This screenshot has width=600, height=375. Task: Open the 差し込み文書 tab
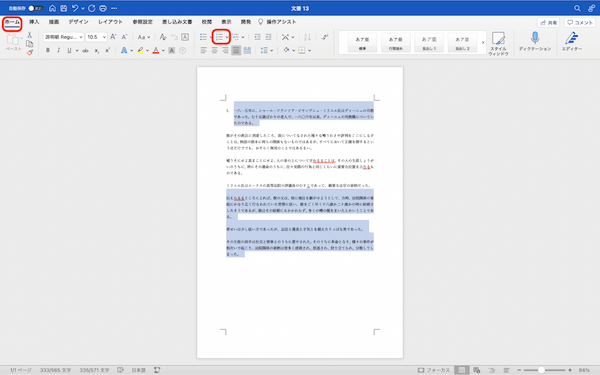pyautogui.click(x=177, y=22)
